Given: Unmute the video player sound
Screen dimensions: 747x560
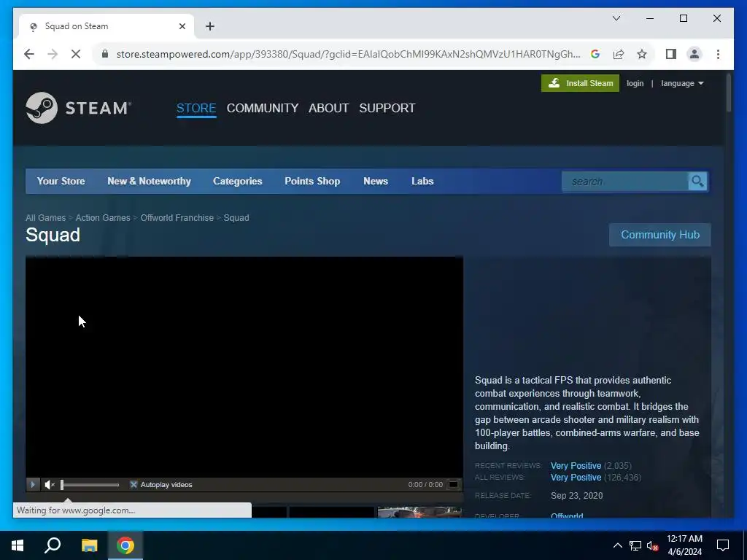Looking at the screenshot, I should [x=50, y=485].
